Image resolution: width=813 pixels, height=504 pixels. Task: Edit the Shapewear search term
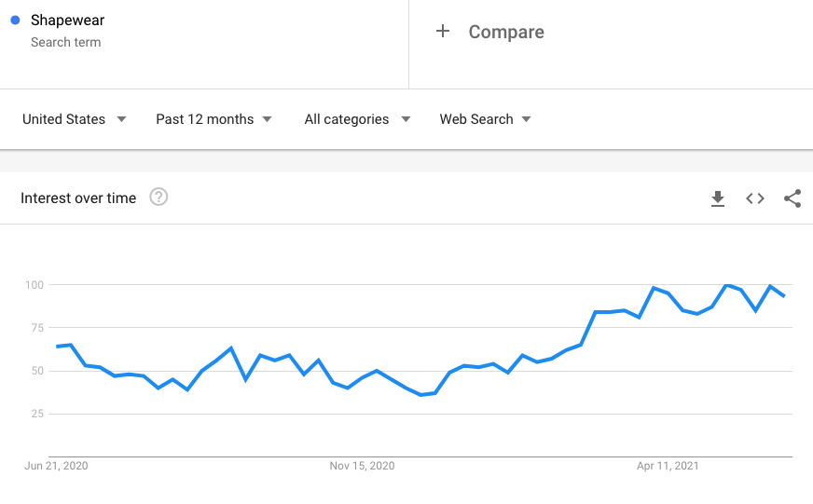tap(65, 20)
